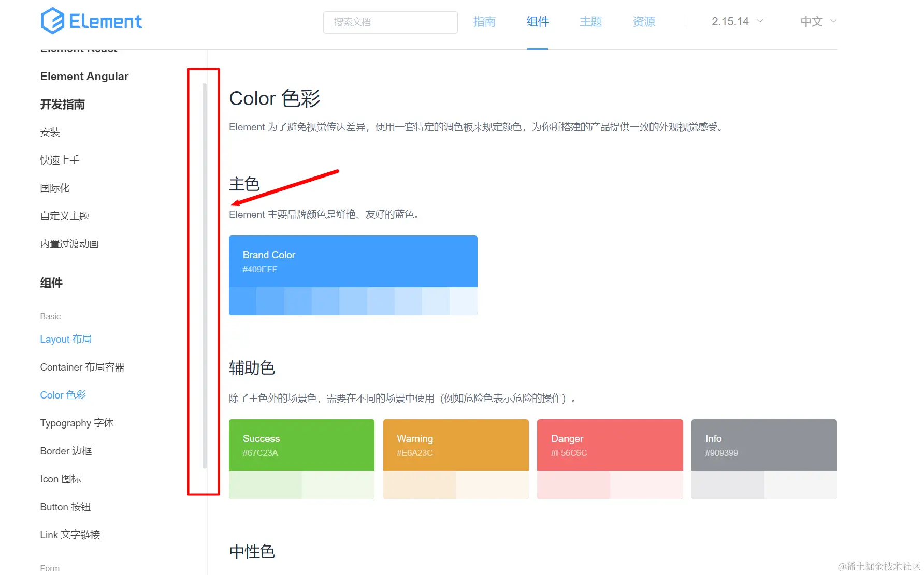This screenshot has height=575, width=924.
Task: Click the Brand Color #409EFF swatch
Action: coord(353,261)
